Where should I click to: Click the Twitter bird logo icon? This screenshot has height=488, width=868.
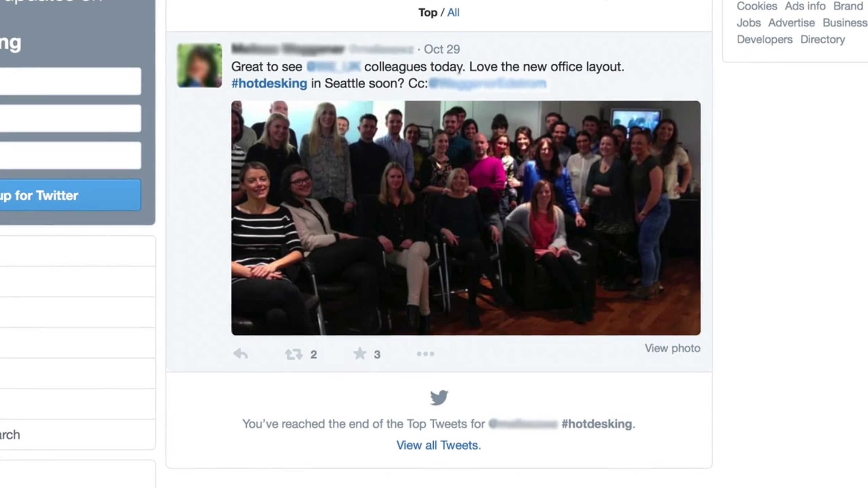439,397
